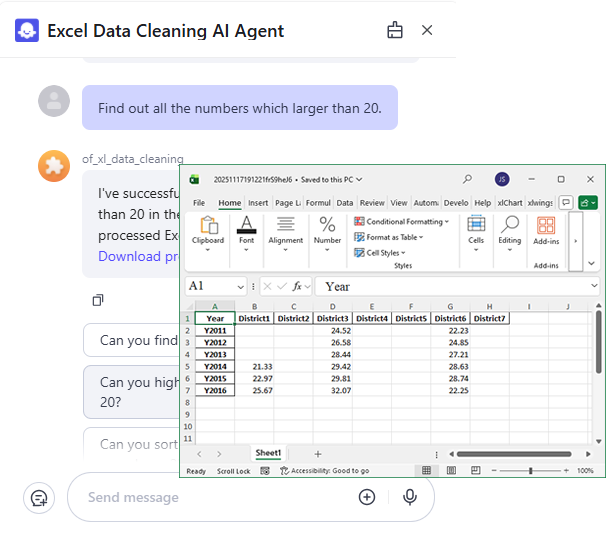Open the 100% zoom level dialog
Viewport: 606px width, 533px height.
(585, 470)
